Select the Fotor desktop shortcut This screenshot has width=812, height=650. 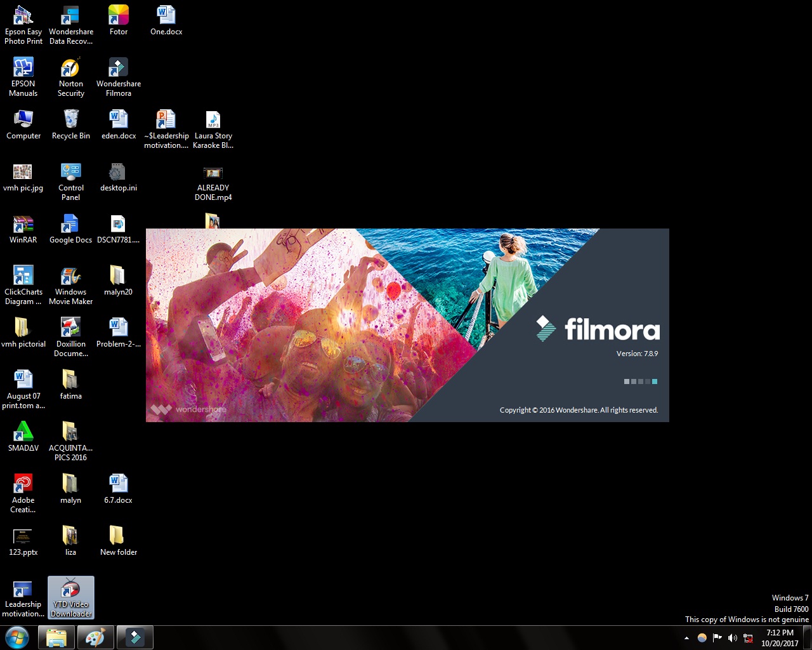[x=119, y=20]
